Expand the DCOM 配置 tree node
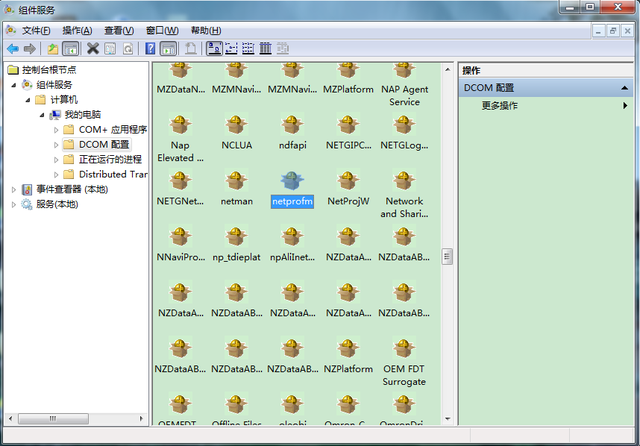This screenshot has height=446, width=640. pos(56,145)
